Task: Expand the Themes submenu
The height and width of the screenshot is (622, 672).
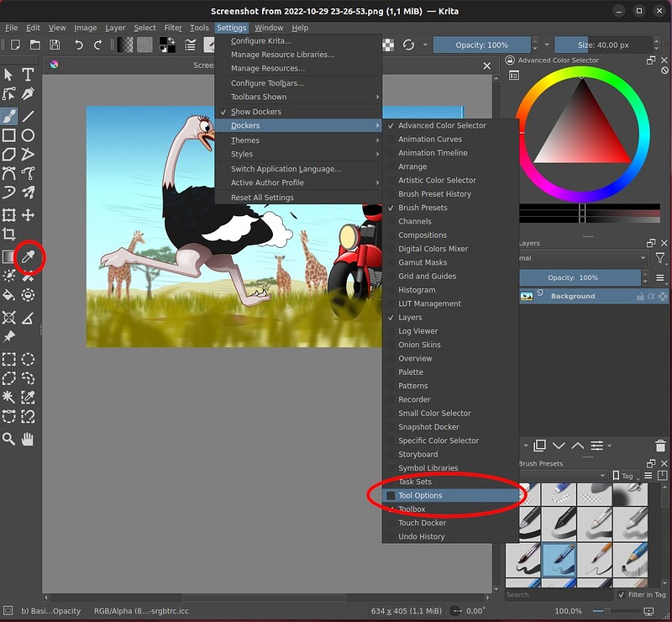Action: point(298,140)
